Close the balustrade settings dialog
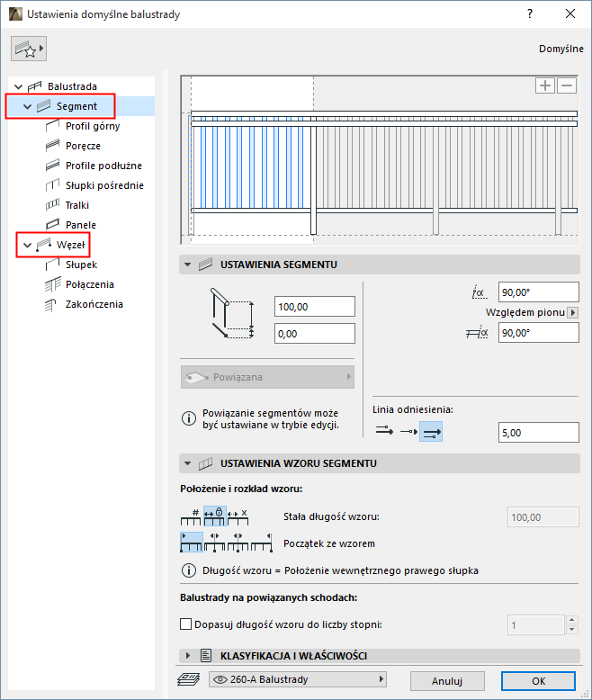This screenshot has height=700, width=592. click(570, 13)
